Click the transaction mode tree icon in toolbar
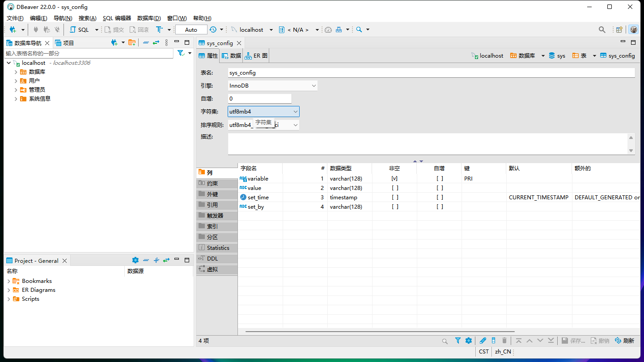644x362 pixels. coord(159,29)
